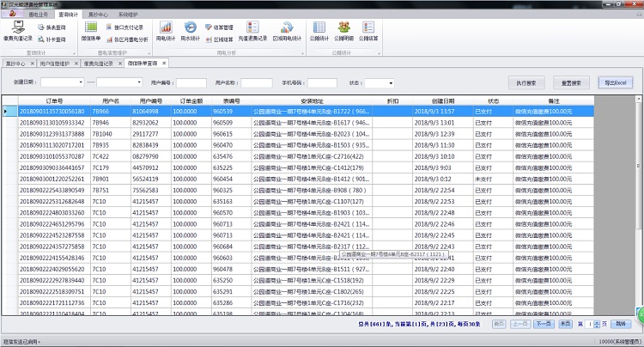Open 公摊结算 list icon

tap(368, 31)
